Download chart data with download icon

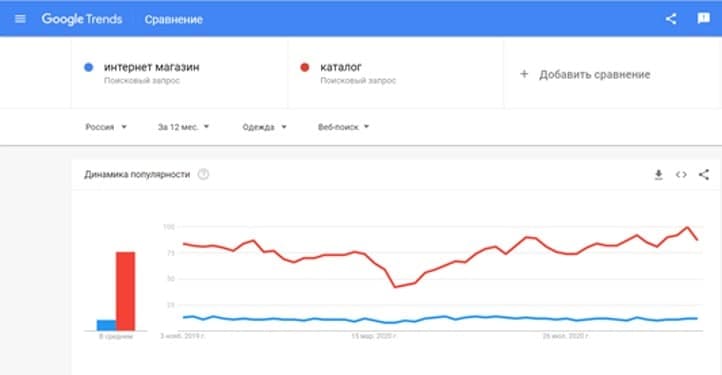pyautogui.click(x=658, y=175)
